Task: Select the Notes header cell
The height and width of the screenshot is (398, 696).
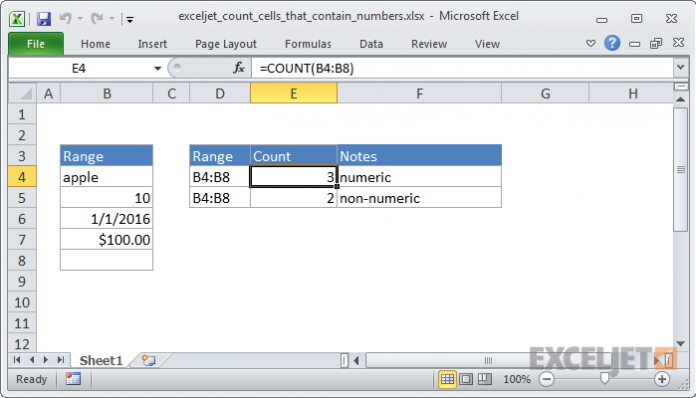Action: click(x=419, y=156)
